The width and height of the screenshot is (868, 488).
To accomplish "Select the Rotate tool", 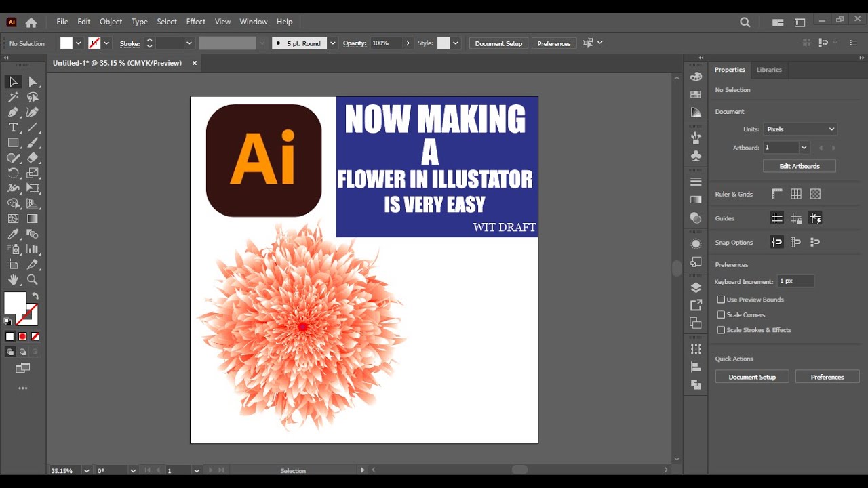I will (x=13, y=174).
